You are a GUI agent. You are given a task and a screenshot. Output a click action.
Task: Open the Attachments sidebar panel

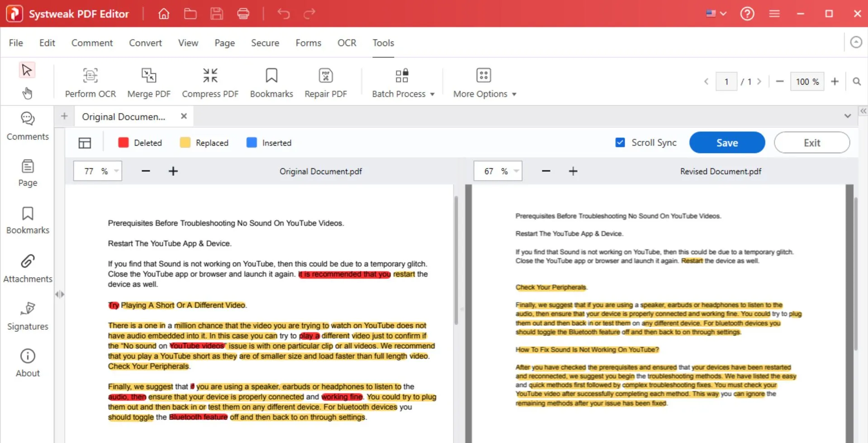click(28, 268)
